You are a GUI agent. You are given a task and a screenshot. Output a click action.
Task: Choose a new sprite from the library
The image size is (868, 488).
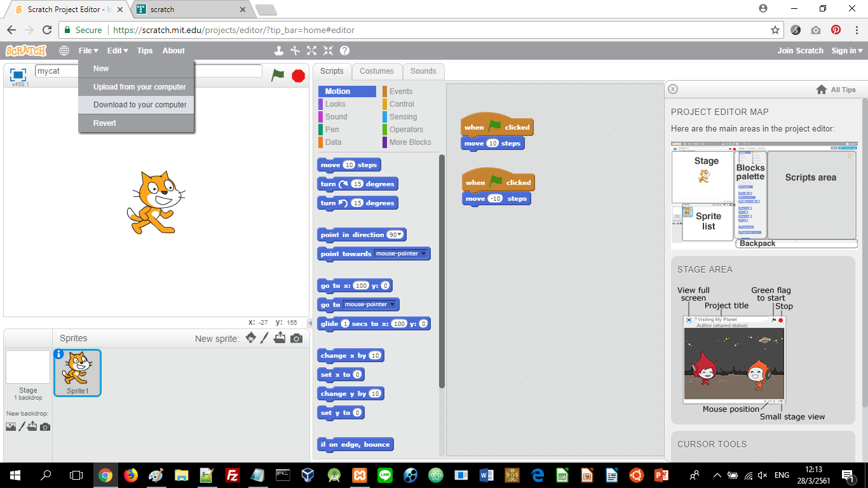pos(251,338)
